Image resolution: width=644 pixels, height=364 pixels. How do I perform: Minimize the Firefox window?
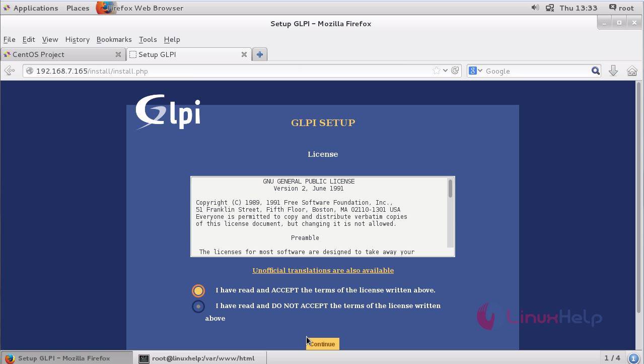click(604, 23)
